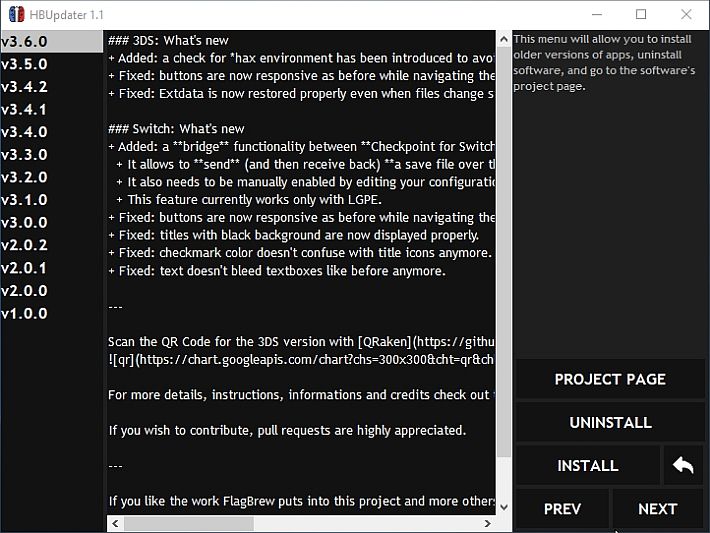Click the vertical scrollbar up arrow
Viewport: 710px width, 533px height.
[x=504, y=39]
